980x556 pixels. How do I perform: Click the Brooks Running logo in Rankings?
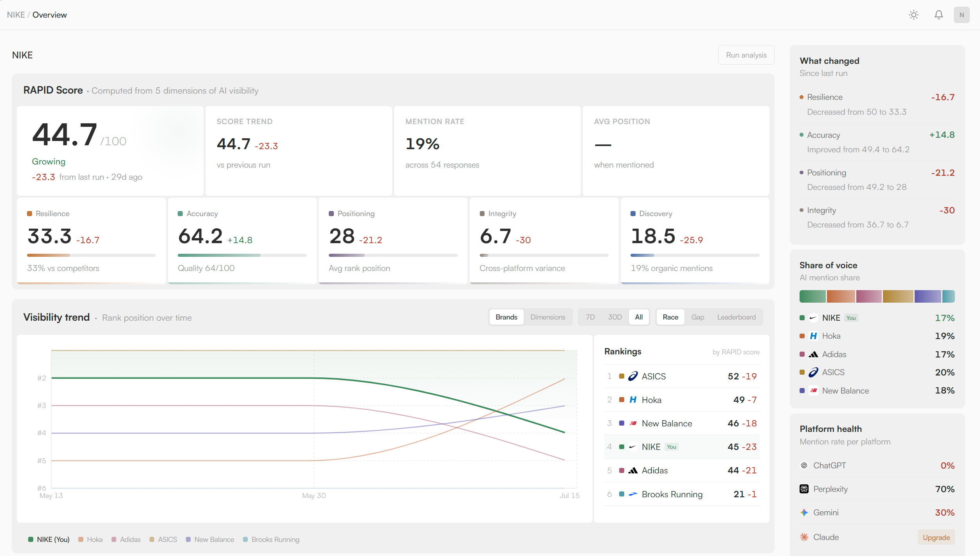click(633, 494)
